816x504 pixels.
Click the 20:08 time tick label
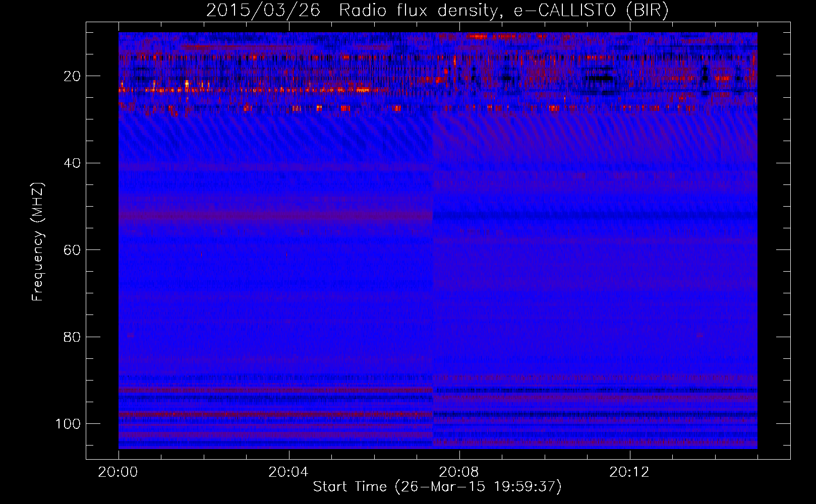click(x=459, y=472)
